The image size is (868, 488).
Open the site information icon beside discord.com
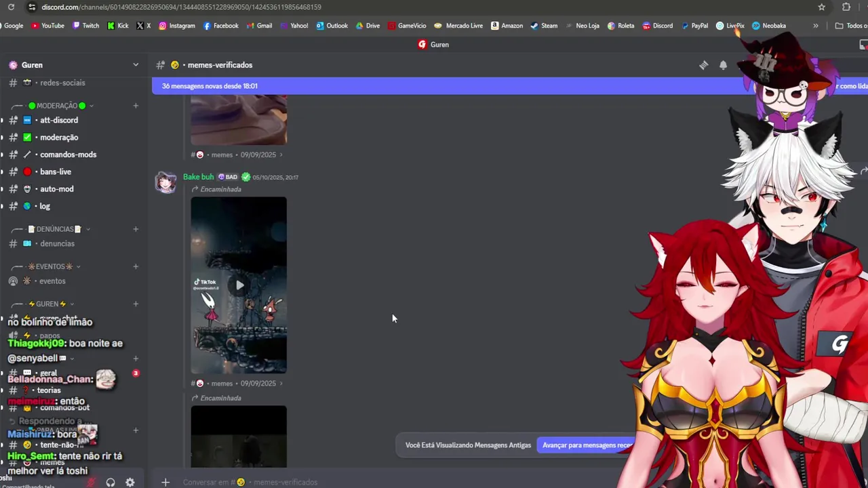(31, 7)
